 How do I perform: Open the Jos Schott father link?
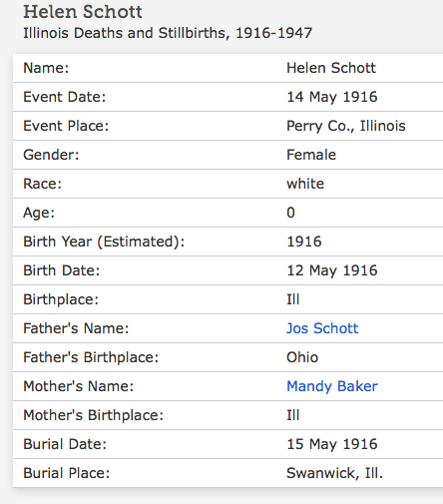322,328
